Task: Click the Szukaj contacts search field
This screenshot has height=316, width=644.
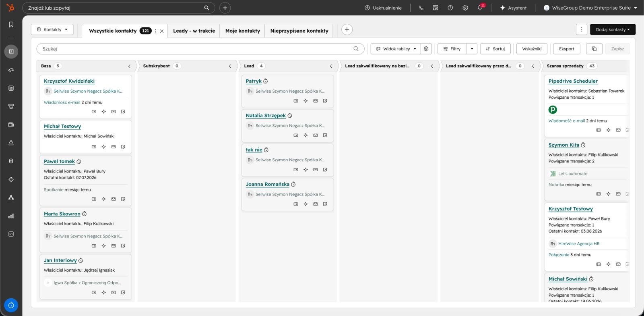Action: click(200, 49)
